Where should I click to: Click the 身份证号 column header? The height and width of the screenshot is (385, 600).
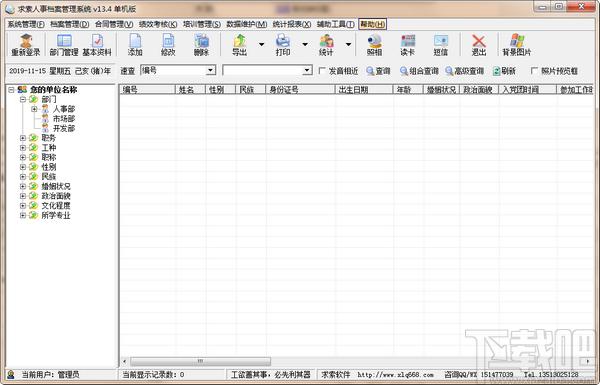[300, 90]
